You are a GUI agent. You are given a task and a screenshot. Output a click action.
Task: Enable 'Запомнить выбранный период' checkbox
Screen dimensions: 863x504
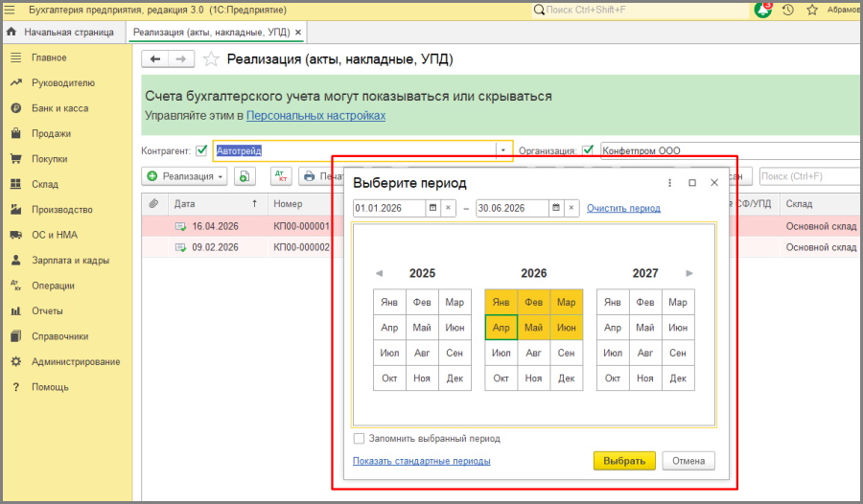pyautogui.click(x=359, y=439)
